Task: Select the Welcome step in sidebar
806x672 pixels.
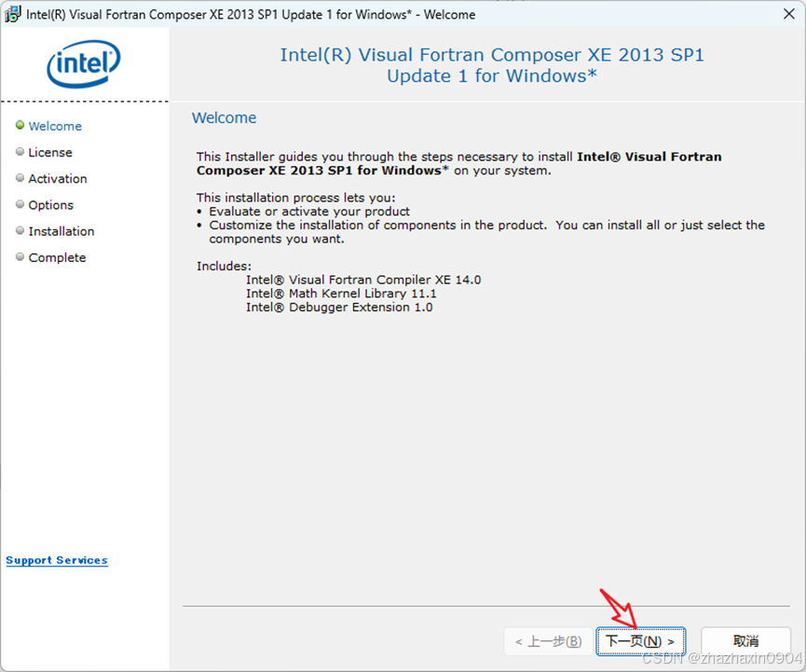Action: click(x=55, y=126)
